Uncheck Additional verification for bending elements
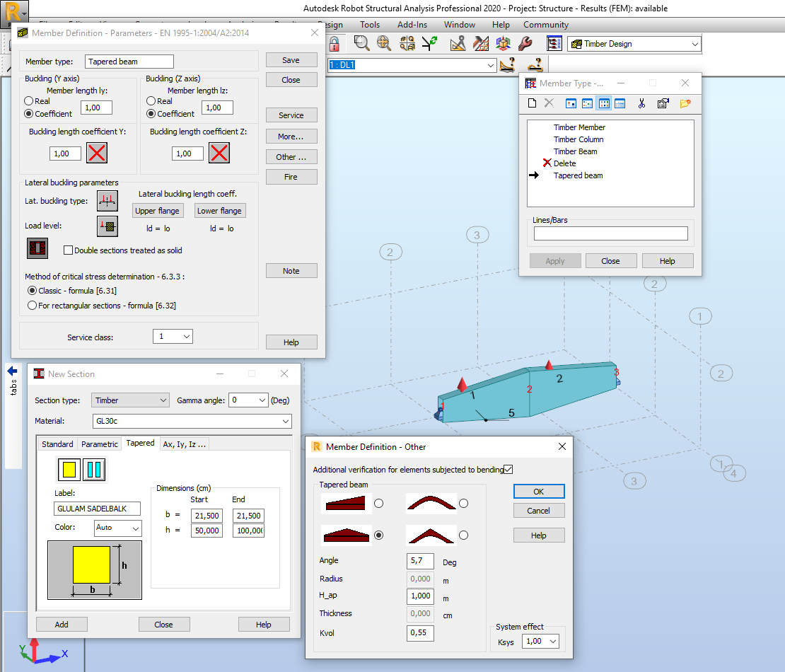This screenshot has width=785, height=672. point(508,469)
